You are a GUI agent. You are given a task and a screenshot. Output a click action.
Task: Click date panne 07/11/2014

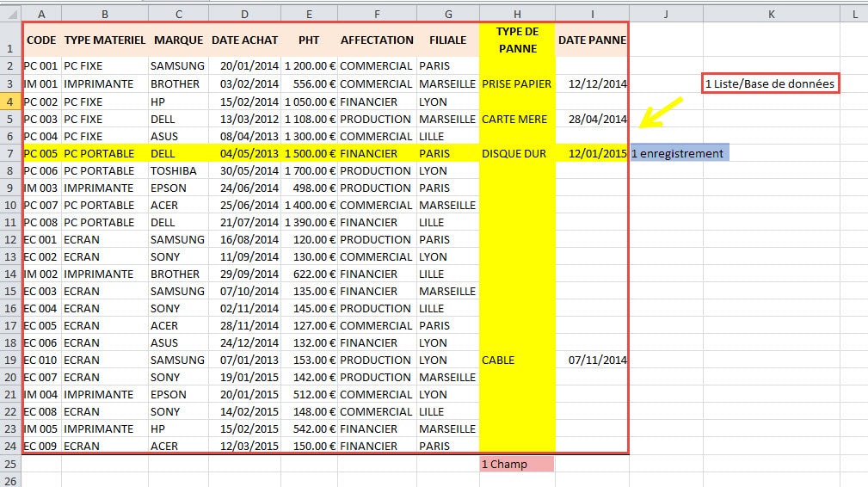pos(593,360)
